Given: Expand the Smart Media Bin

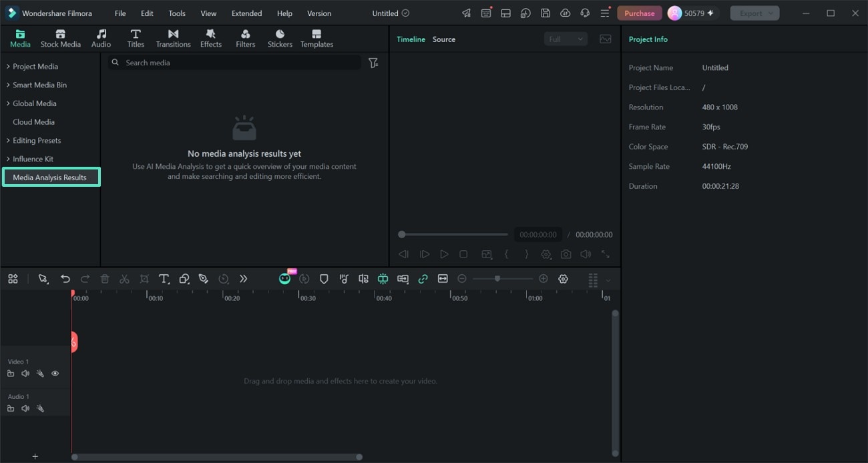Looking at the screenshot, I should 8,85.
